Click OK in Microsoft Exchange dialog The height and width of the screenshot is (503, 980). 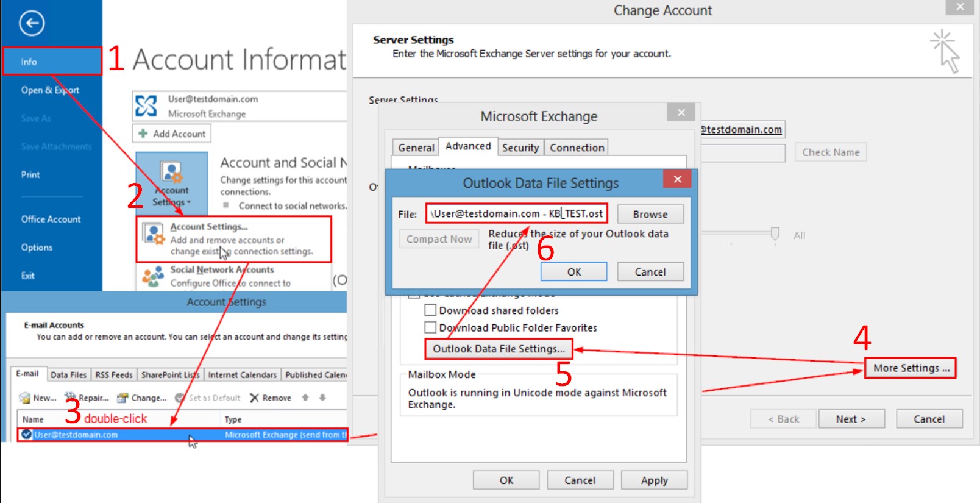pos(506,480)
